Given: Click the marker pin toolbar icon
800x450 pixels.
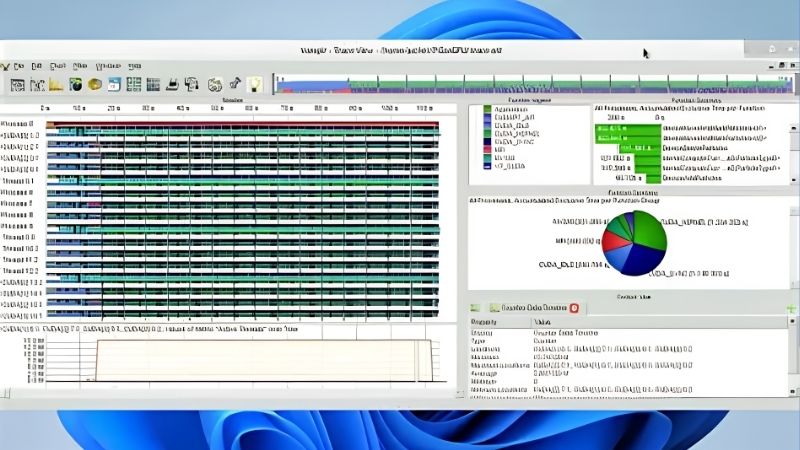Looking at the screenshot, I should tap(235, 84).
